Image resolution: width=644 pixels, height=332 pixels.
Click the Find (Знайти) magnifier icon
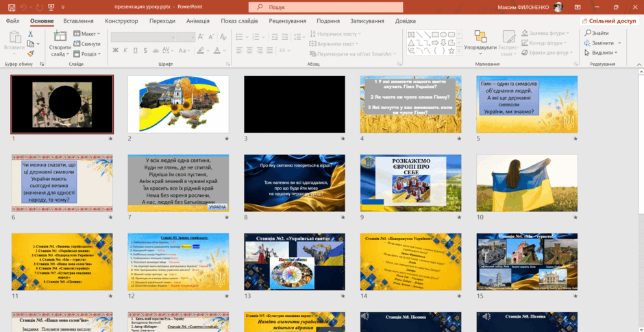(588, 33)
